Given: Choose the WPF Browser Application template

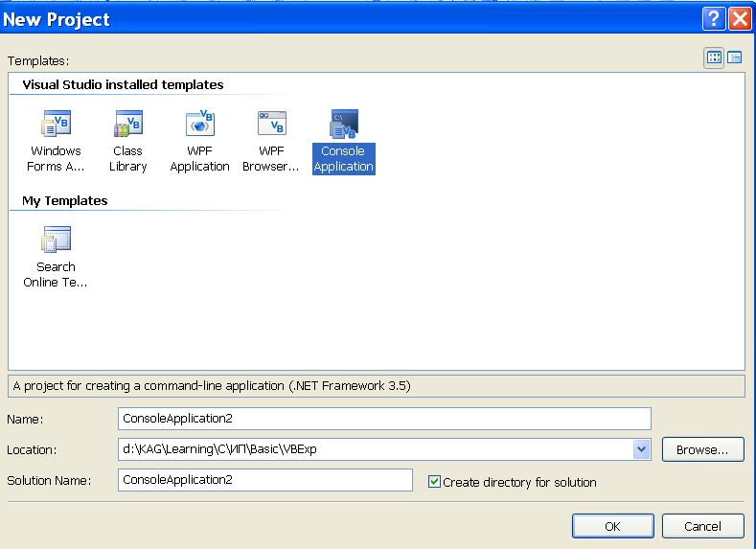Looking at the screenshot, I should (271, 141).
